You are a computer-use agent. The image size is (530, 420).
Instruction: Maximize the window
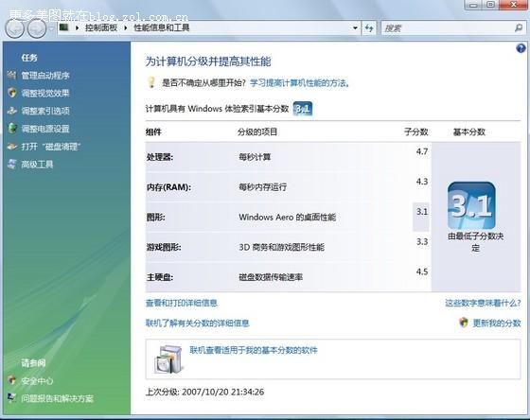click(x=490, y=5)
